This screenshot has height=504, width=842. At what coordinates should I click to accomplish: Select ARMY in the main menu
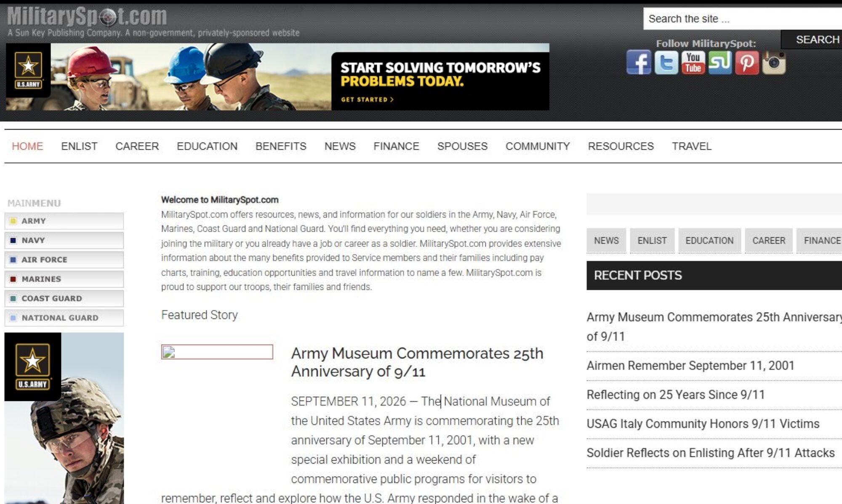pos(64,221)
